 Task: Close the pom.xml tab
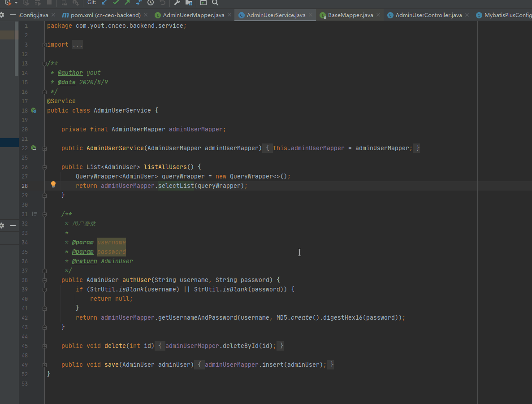(146, 15)
